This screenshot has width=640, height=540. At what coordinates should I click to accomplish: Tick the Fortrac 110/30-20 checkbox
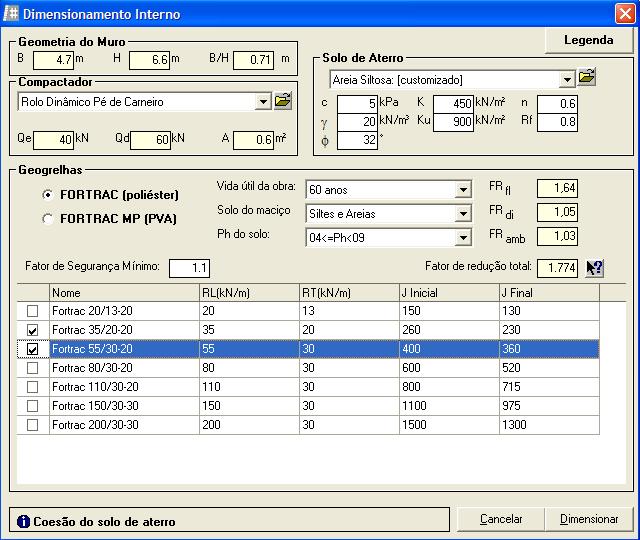pos(32,387)
